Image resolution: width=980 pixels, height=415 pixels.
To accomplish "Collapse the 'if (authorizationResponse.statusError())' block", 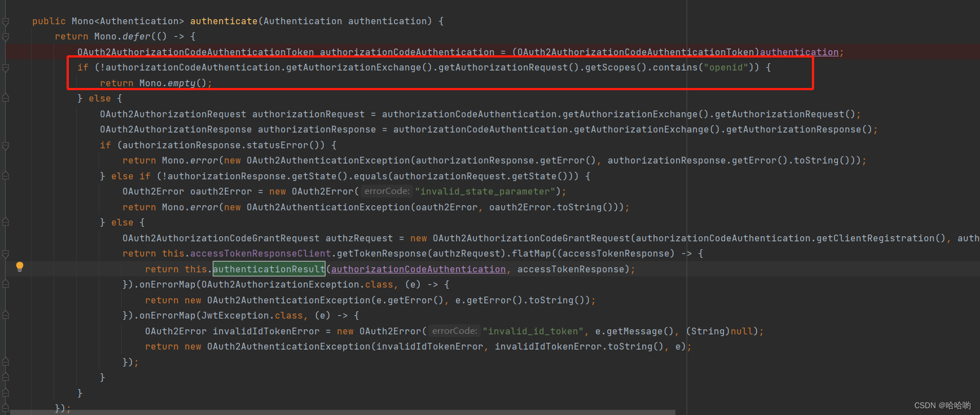I will tap(6, 145).
